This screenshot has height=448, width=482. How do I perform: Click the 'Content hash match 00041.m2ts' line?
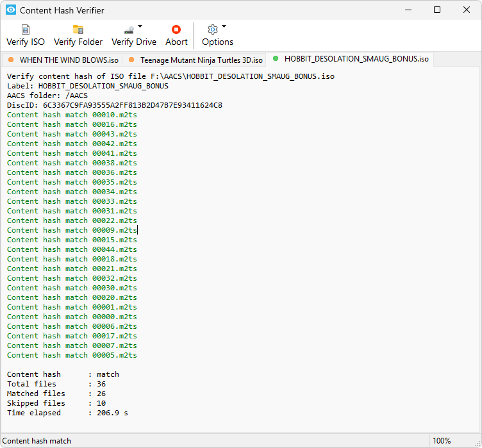72,153
